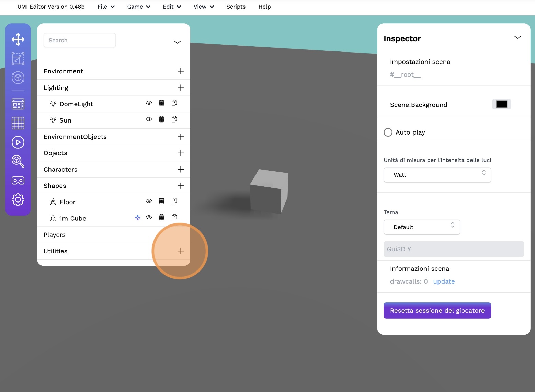Select the scale tool icon
This screenshot has width=535, height=392.
18,59
